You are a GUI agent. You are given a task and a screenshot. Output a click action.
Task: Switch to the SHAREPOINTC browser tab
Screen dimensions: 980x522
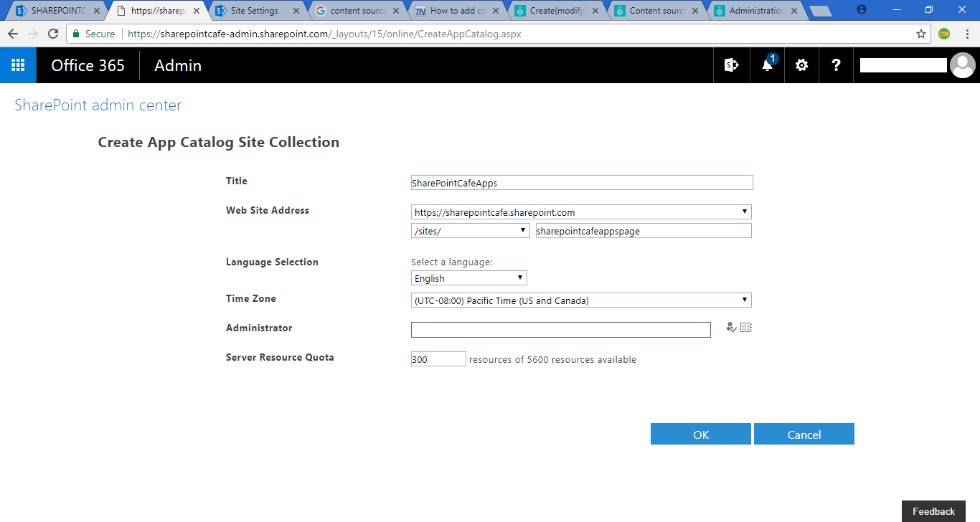pos(56,11)
